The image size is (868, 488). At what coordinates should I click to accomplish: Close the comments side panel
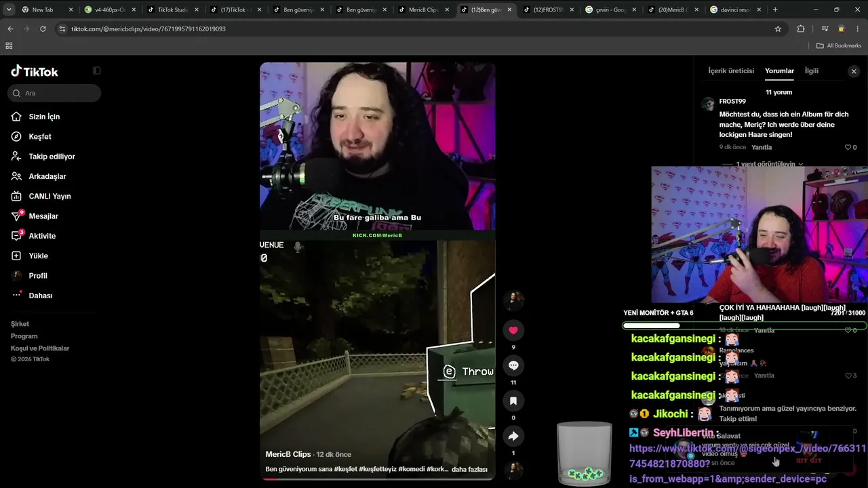click(x=854, y=71)
